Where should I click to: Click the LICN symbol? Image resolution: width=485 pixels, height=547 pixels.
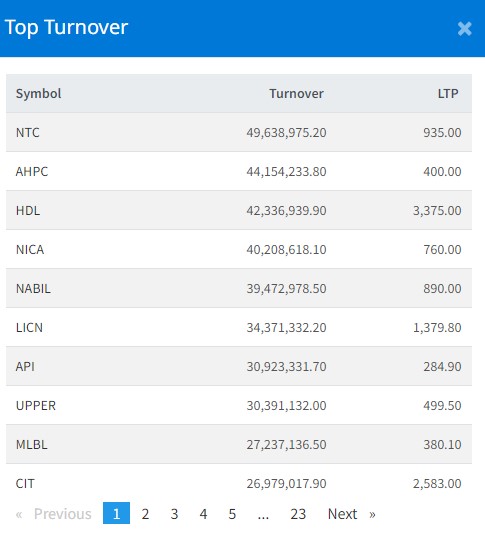pyautogui.click(x=29, y=327)
